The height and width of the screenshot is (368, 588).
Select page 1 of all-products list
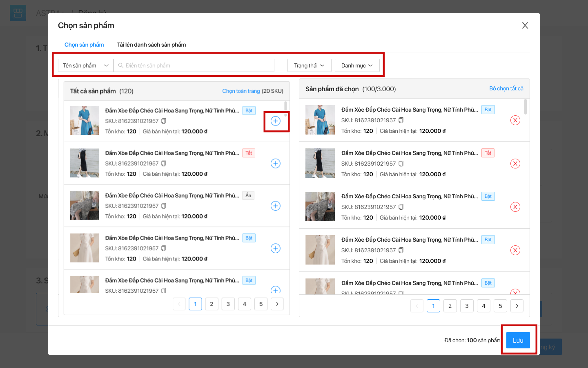click(195, 304)
